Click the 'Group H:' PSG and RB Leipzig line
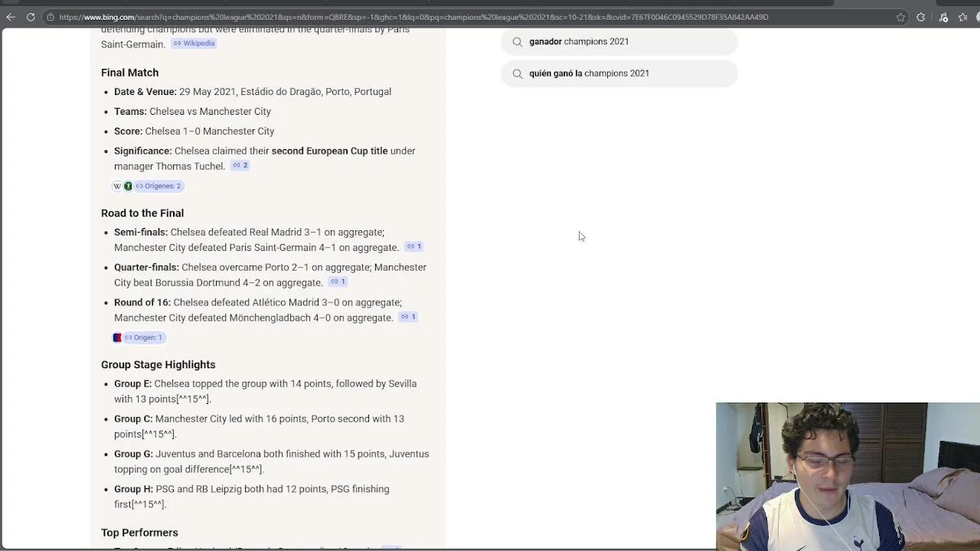 click(x=252, y=497)
